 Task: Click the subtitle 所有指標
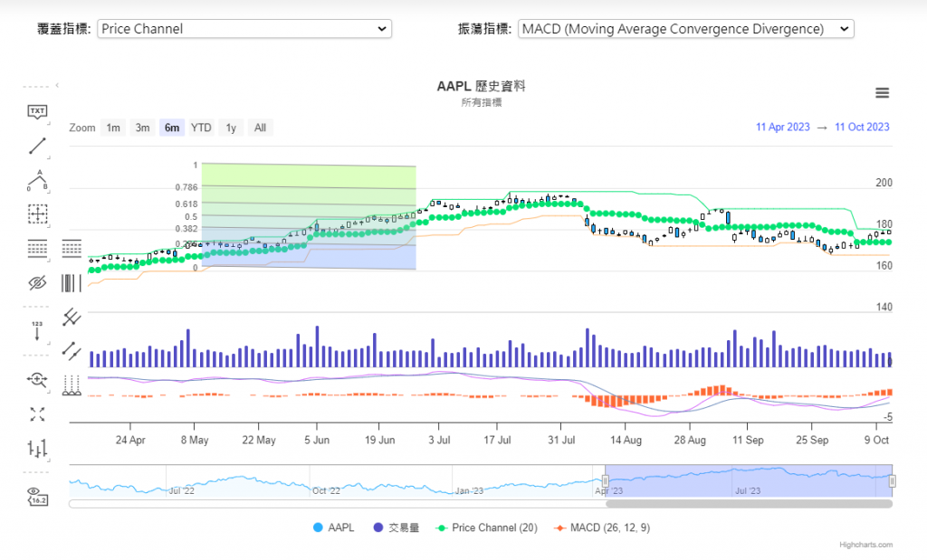tap(482, 102)
